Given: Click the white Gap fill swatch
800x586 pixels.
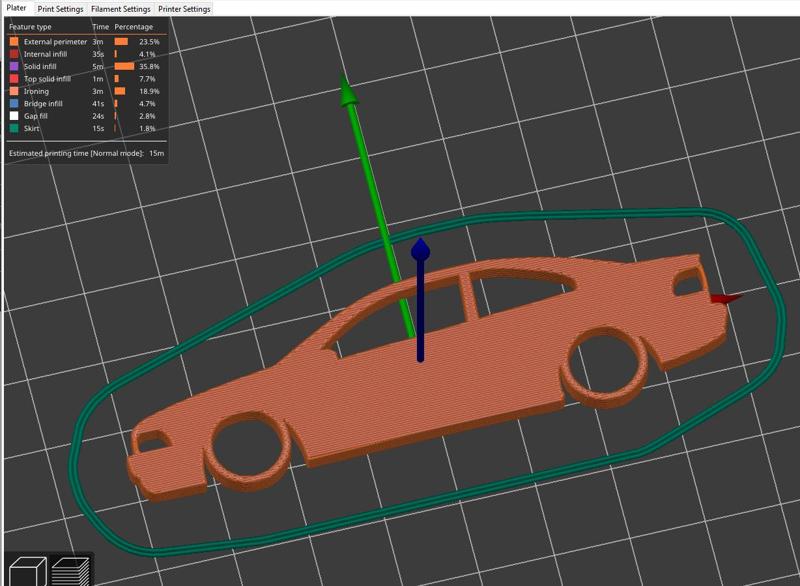Looking at the screenshot, I should pos(14,115).
